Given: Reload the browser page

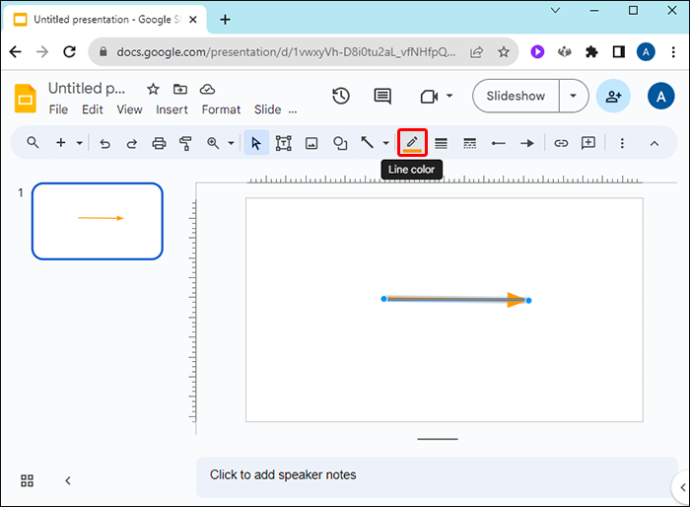Looking at the screenshot, I should (x=70, y=52).
